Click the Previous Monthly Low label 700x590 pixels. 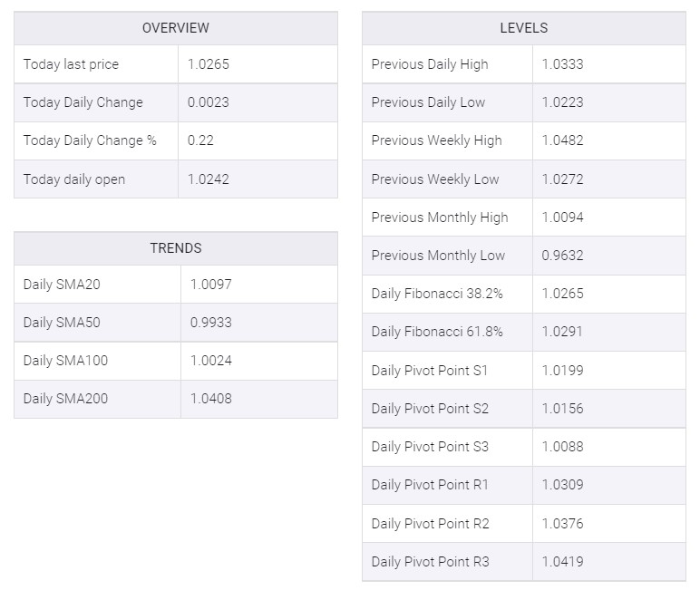438,256
